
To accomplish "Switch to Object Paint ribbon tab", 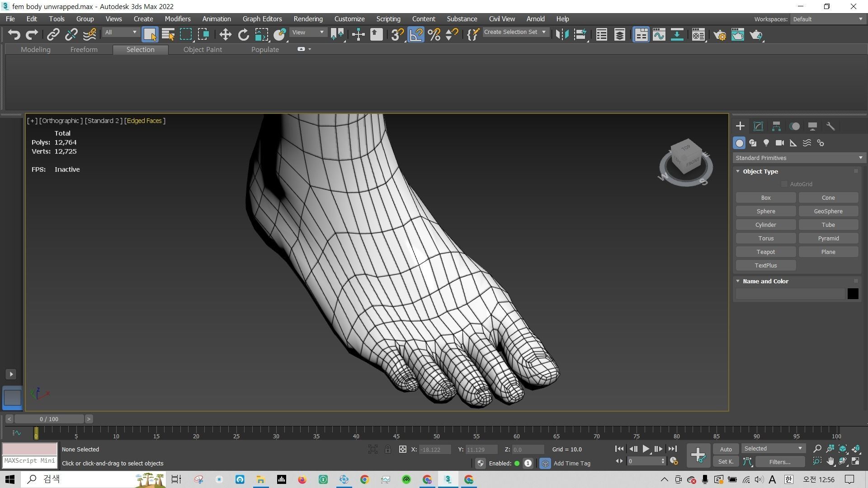I will pos(203,49).
